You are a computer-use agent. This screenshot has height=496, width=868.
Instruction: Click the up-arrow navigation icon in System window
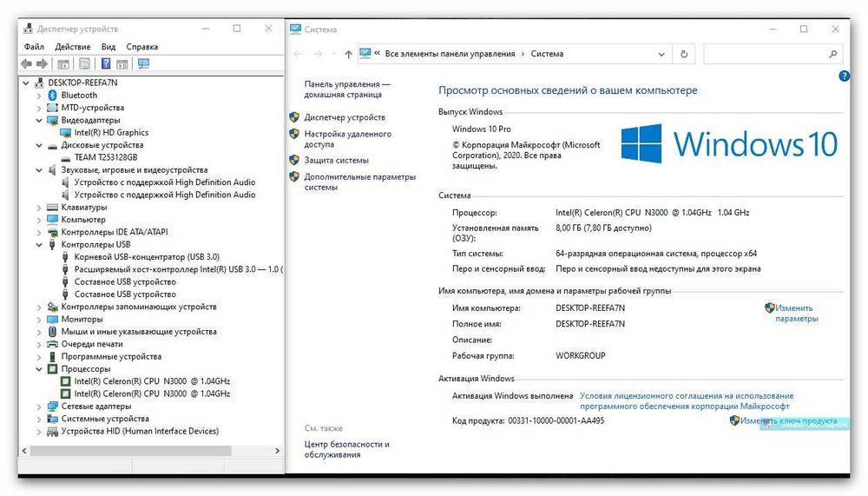(348, 54)
